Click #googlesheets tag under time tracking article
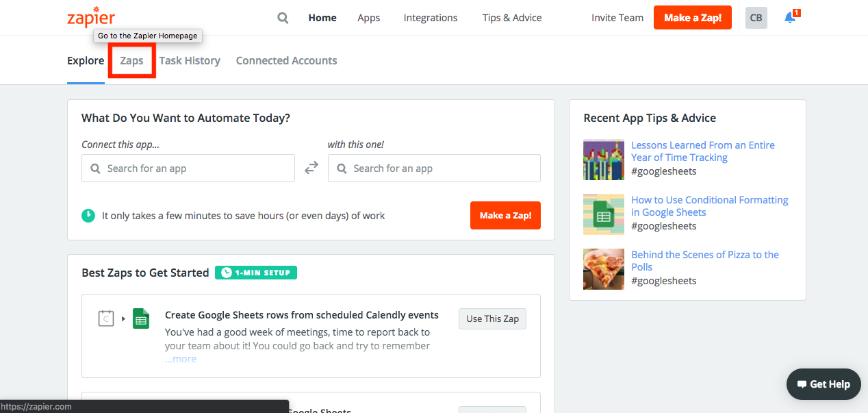Viewport: 868px width, 413px height. point(664,171)
